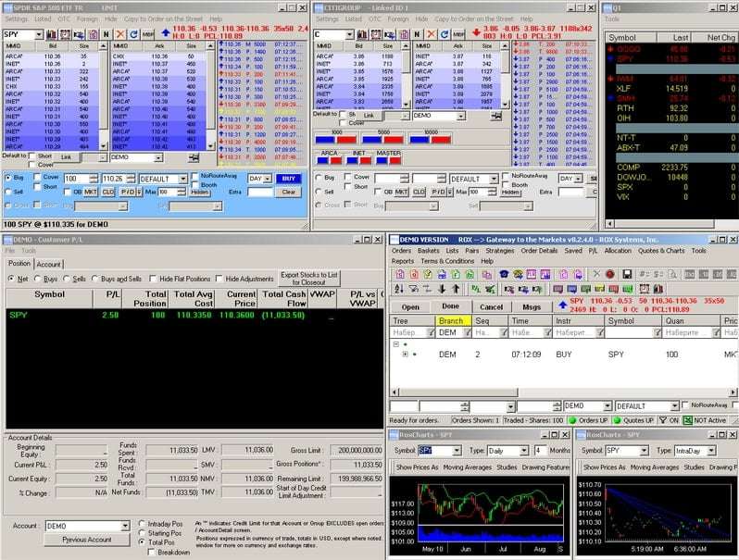
Task: Click the lock icon in SPY window toolbar
Action: (93, 34)
